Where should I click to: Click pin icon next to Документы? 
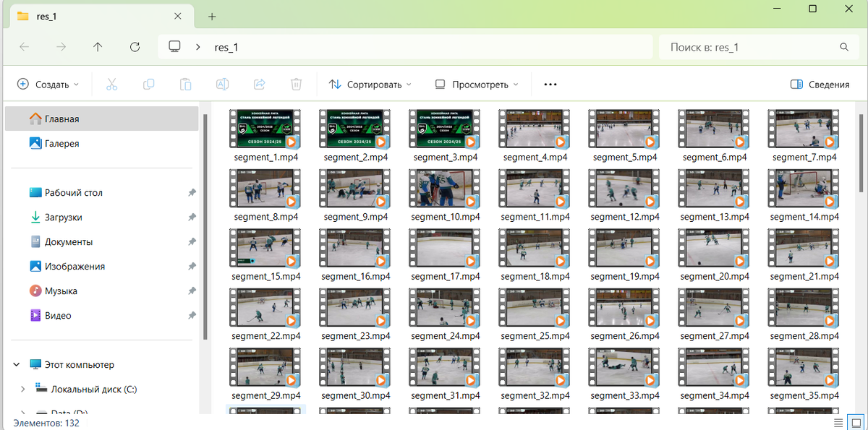pos(192,242)
